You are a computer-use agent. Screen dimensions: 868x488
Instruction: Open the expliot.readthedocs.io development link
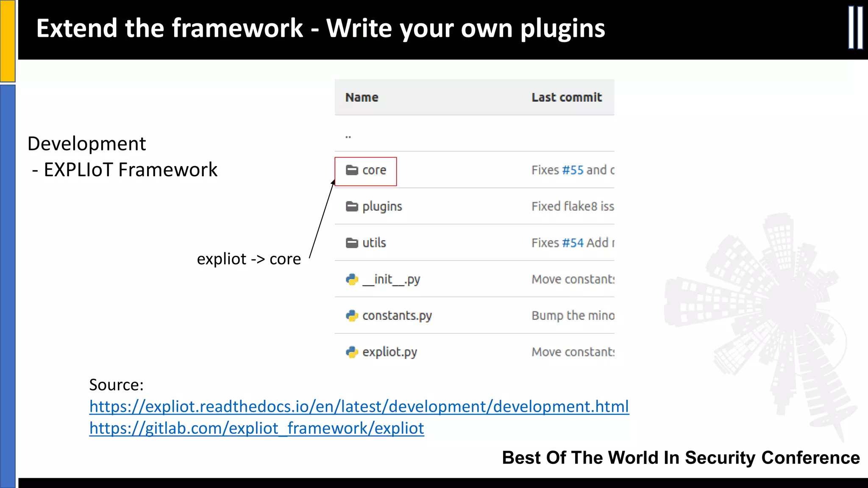pos(359,407)
